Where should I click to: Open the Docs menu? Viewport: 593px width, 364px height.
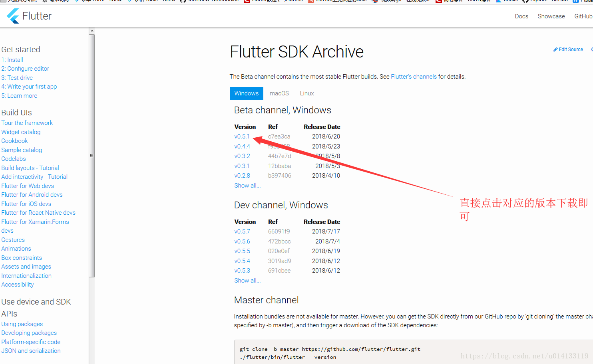point(521,16)
